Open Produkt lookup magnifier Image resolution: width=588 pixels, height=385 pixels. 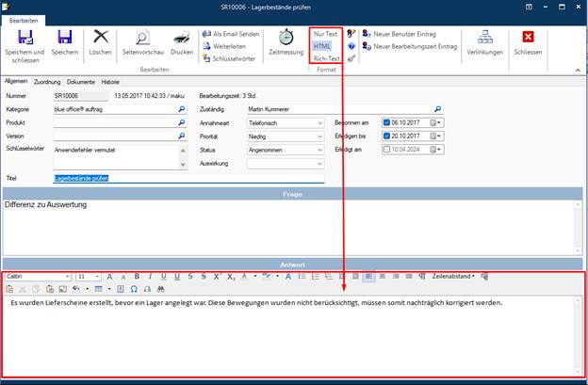tap(182, 122)
